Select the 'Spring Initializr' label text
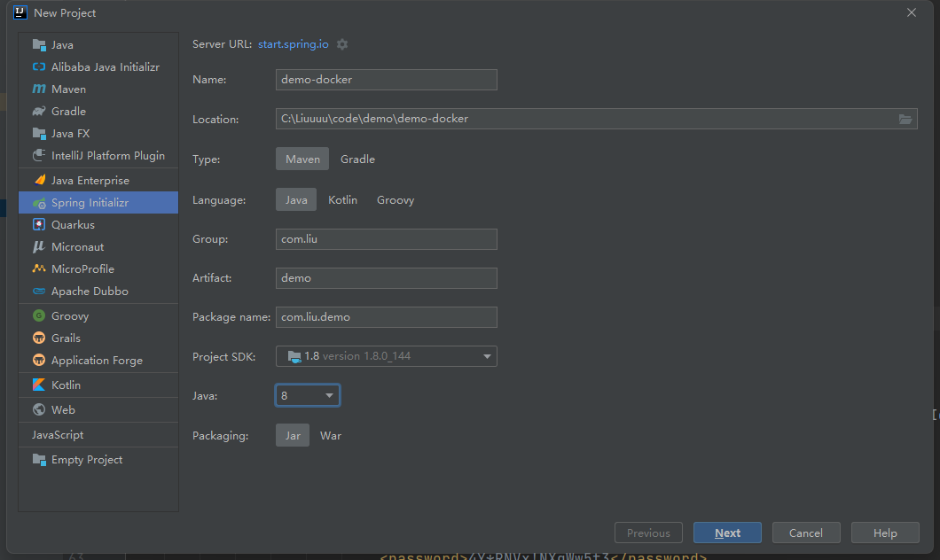 tap(90, 203)
